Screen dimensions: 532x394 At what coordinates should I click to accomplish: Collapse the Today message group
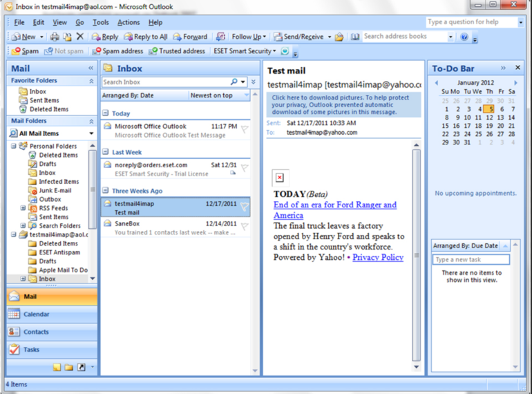pos(106,113)
